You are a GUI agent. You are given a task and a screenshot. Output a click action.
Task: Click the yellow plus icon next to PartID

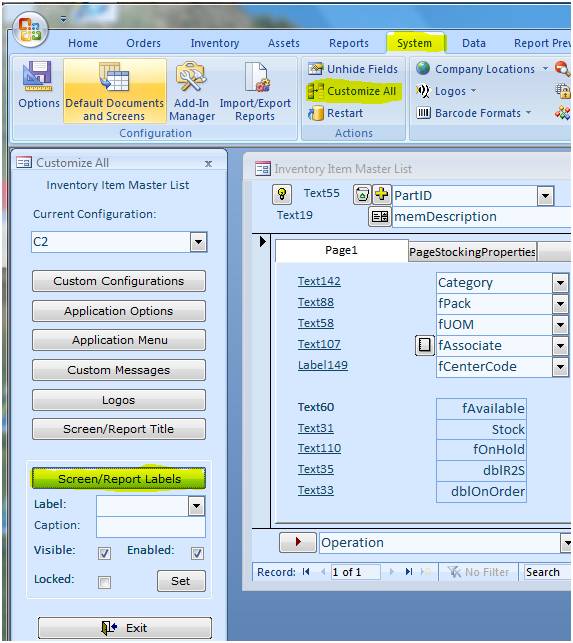pyautogui.click(x=382, y=194)
